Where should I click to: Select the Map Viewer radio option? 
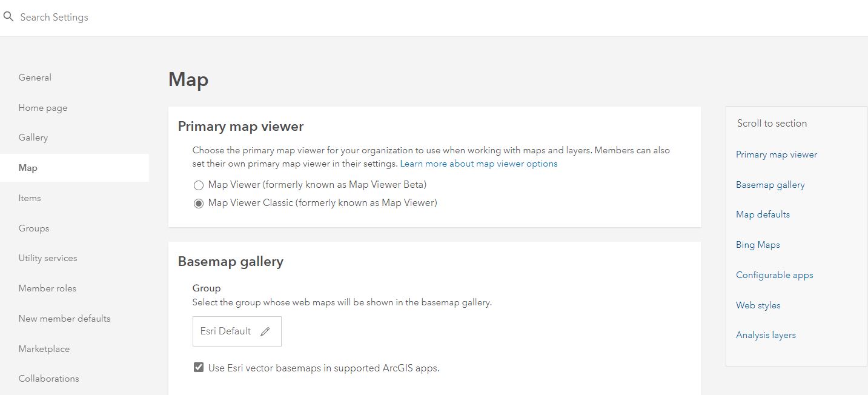199,185
